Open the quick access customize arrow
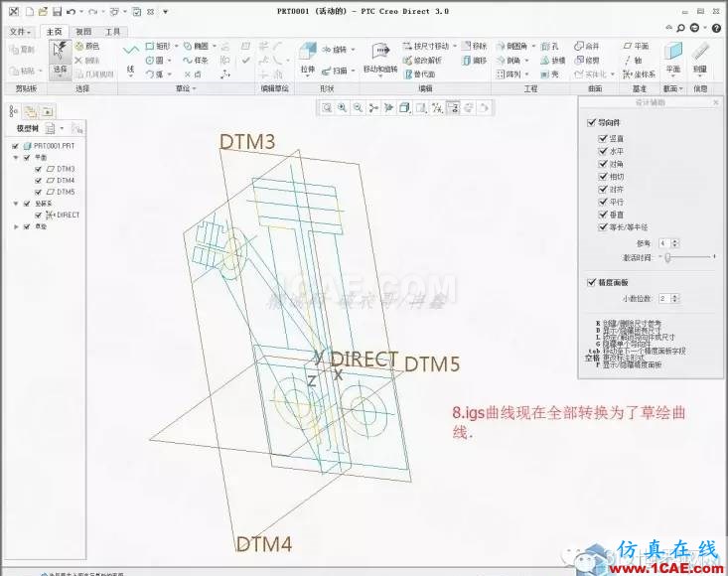The image size is (728, 576). click(x=165, y=12)
